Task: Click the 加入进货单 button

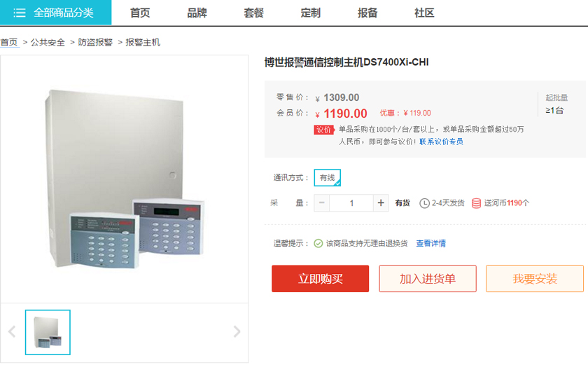Action: coord(428,279)
